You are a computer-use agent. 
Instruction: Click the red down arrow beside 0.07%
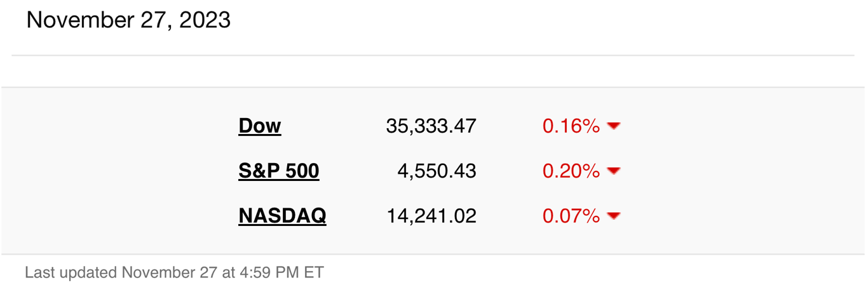click(613, 216)
